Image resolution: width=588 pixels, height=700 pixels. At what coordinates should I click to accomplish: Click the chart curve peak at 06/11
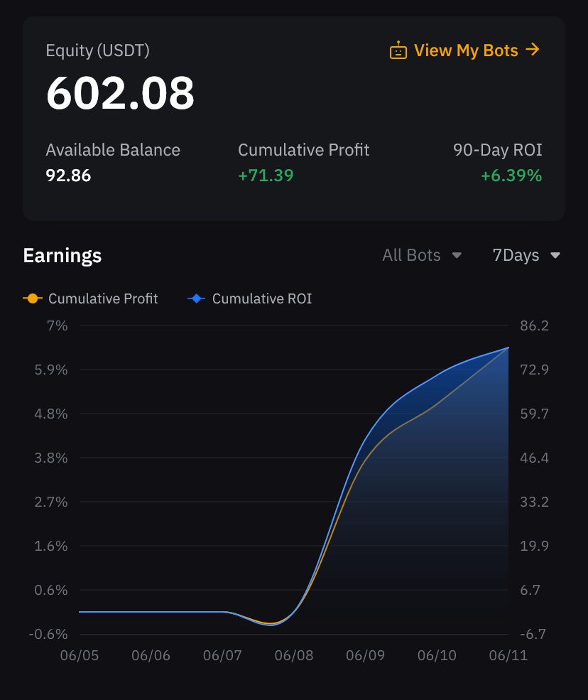[508, 348]
